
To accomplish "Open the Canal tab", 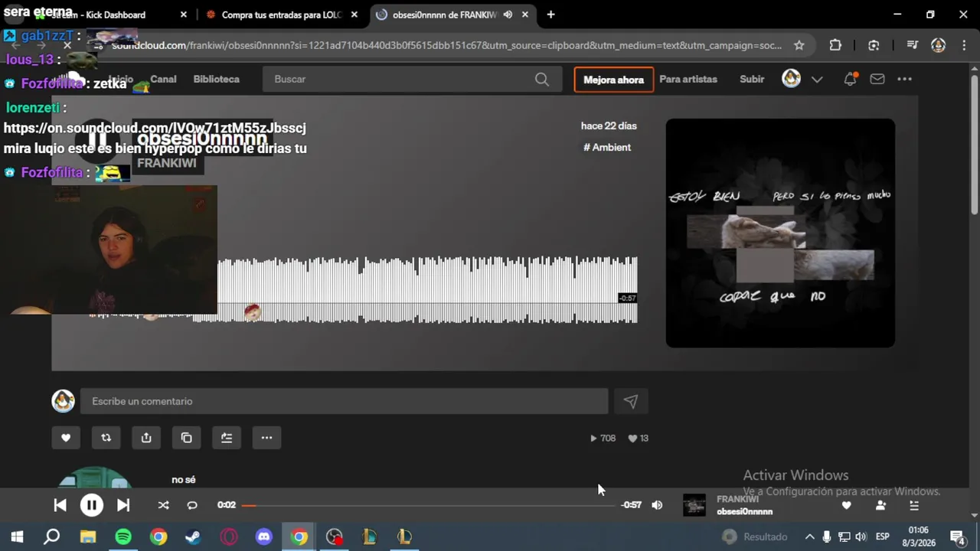I will pos(163,79).
